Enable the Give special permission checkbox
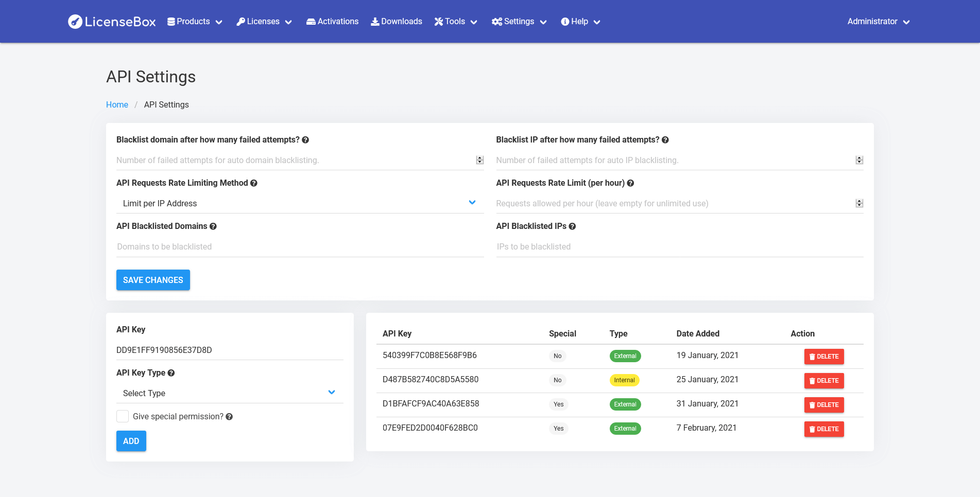 (123, 416)
